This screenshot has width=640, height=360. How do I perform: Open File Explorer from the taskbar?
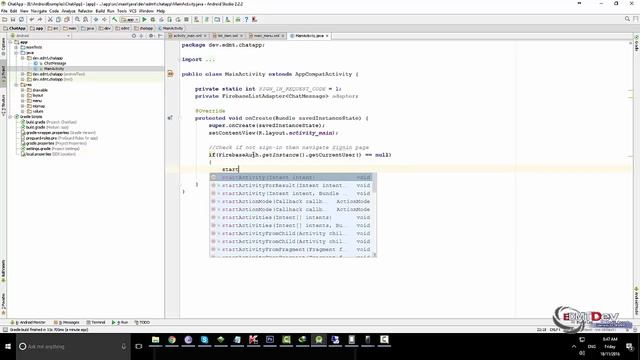[x=156, y=340]
